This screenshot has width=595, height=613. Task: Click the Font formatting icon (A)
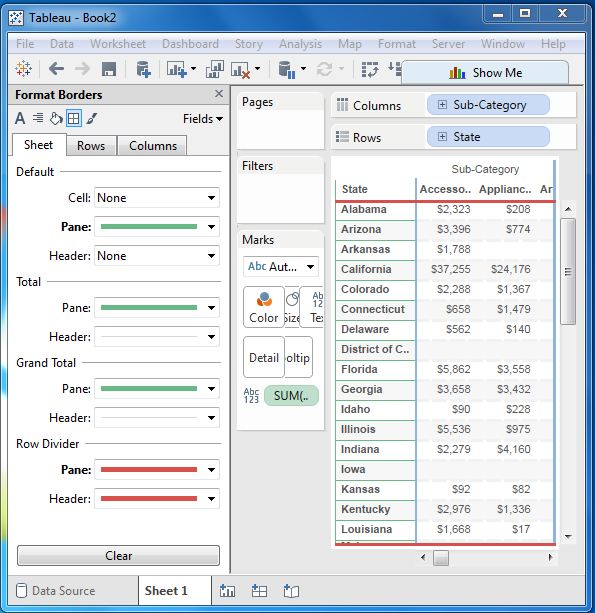tap(20, 118)
